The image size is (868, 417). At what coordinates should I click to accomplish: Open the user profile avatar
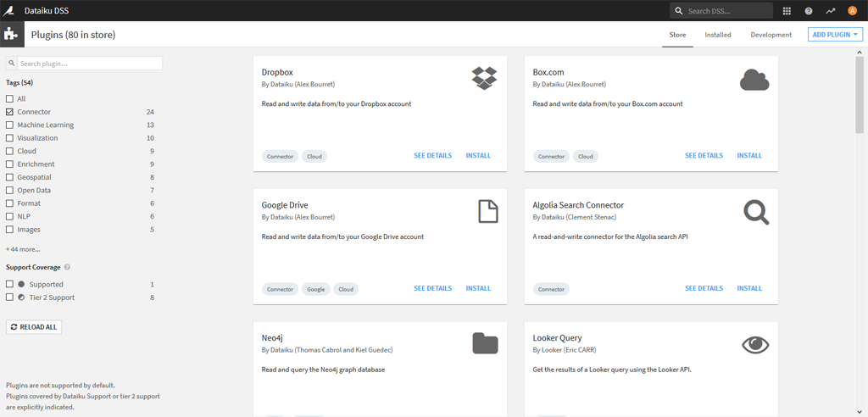tap(853, 10)
